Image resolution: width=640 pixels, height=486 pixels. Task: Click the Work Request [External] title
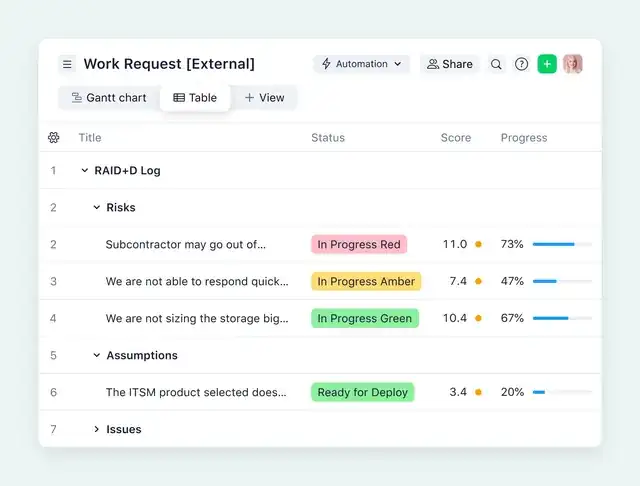click(169, 64)
